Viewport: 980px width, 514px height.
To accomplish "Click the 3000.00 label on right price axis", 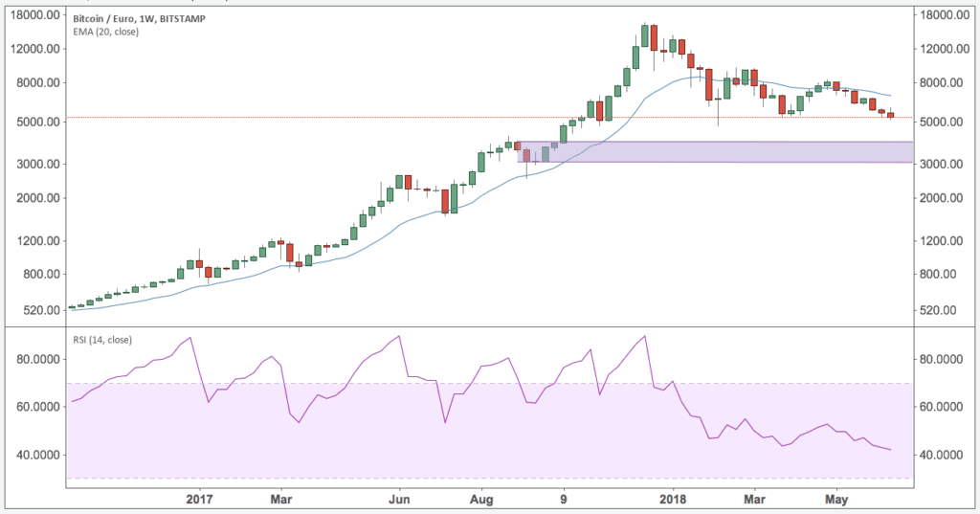I will [x=942, y=164].
